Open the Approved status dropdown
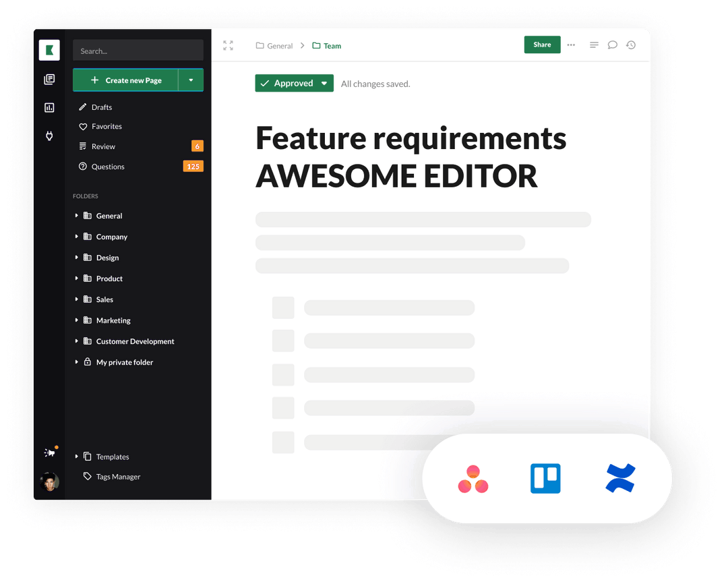The width and height of the screenshot is (728, 584). click(295, 83)
